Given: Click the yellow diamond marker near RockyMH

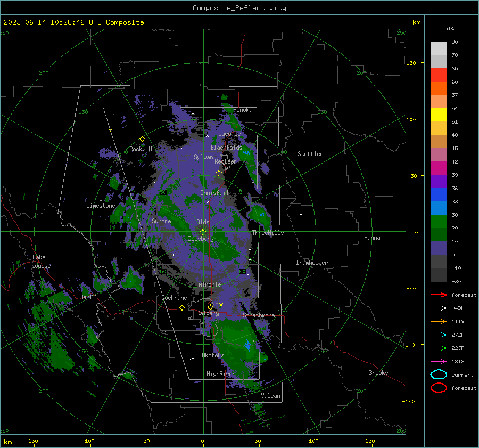Looking at the screenshot, I should pos(142,139).
